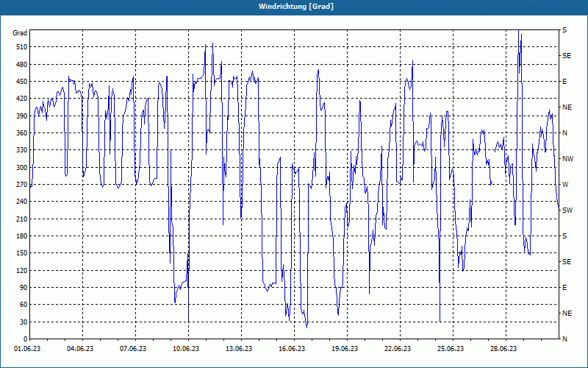Select the 270 y-axis value
Viewport: 588px width, 368px height.
pos(21,185)
